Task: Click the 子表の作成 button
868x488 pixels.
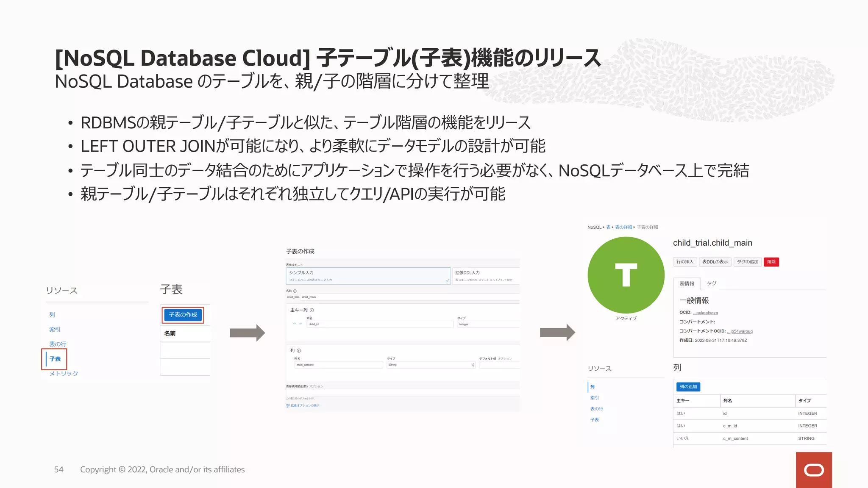Action: coord(183,315)
